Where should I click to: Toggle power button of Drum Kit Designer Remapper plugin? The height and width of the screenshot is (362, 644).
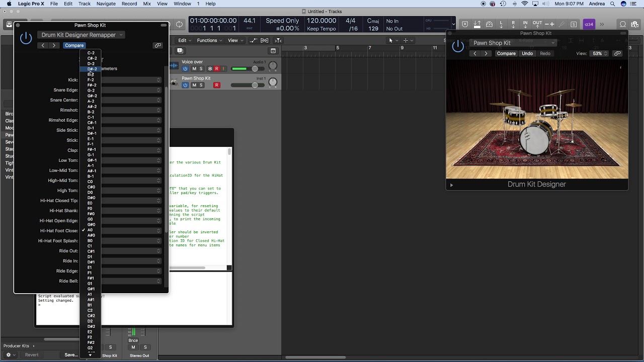26,38
